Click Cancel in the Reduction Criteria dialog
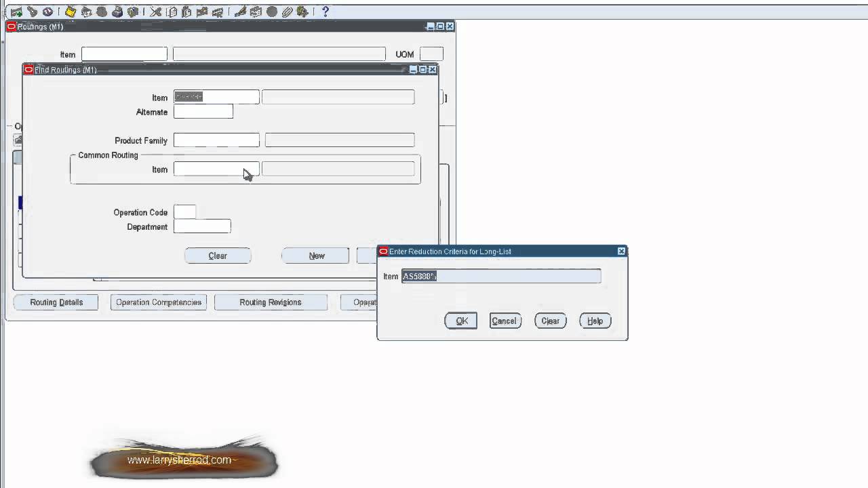This screenshot has height=488, width=868. click(504, 321)
